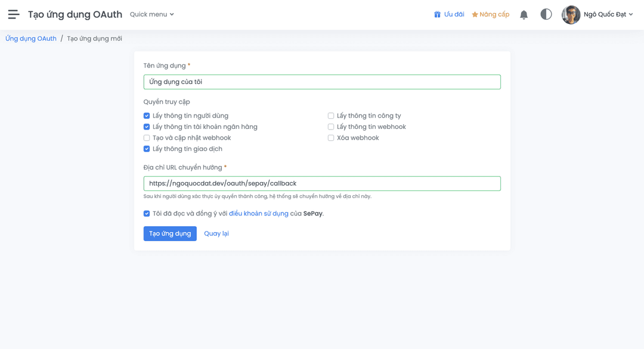Click the notification bell icon
The image size is (644, 349).
tap(524, 14)
